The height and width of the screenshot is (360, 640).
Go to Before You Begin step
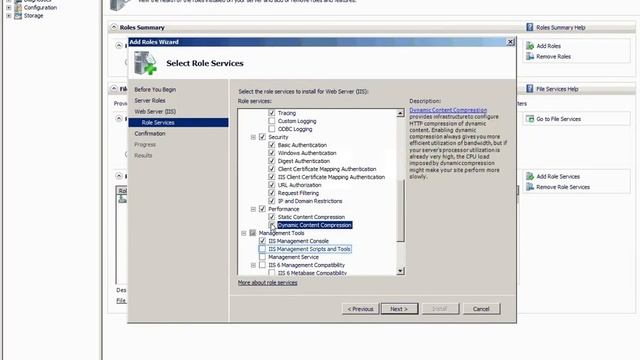pyautogui.click(x=155, y=89)
